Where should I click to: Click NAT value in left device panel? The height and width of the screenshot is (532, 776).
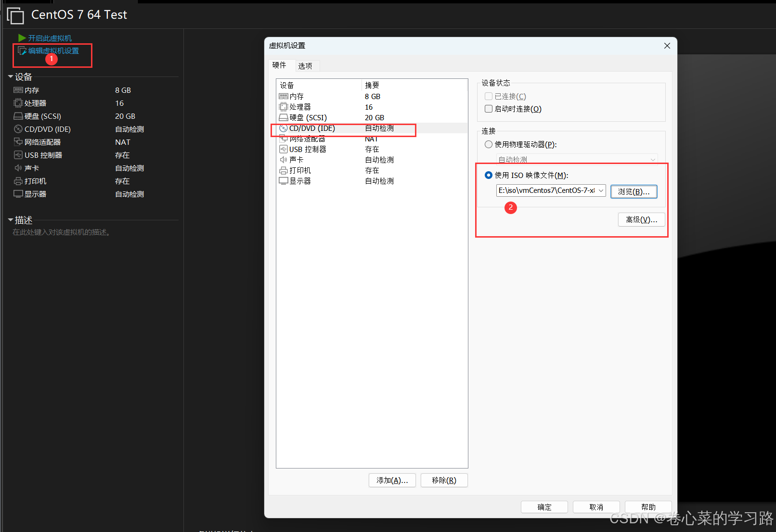(123, 142)
